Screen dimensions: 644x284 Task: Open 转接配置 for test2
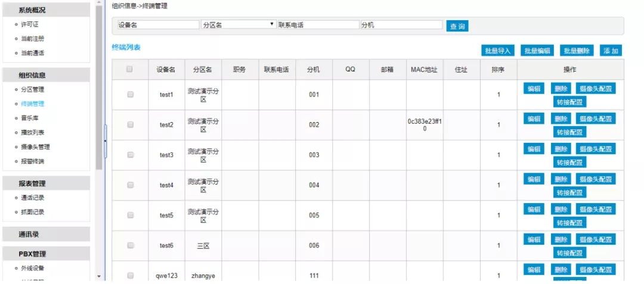click(x=569, y=132)
